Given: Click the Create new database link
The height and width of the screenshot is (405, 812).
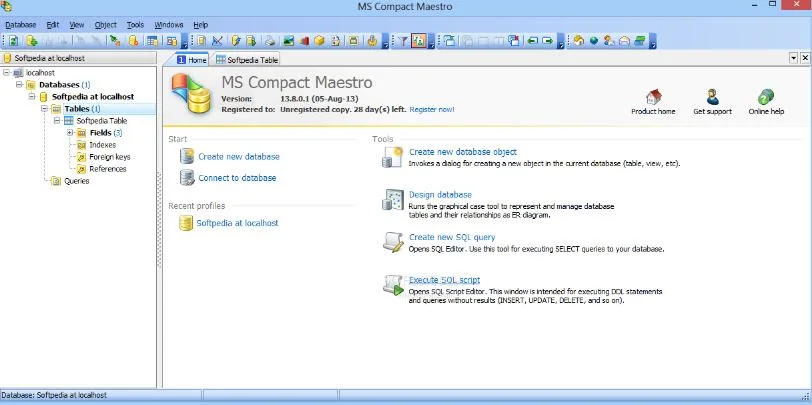Looking at the screenshot, I should click(x=239, y=156).
